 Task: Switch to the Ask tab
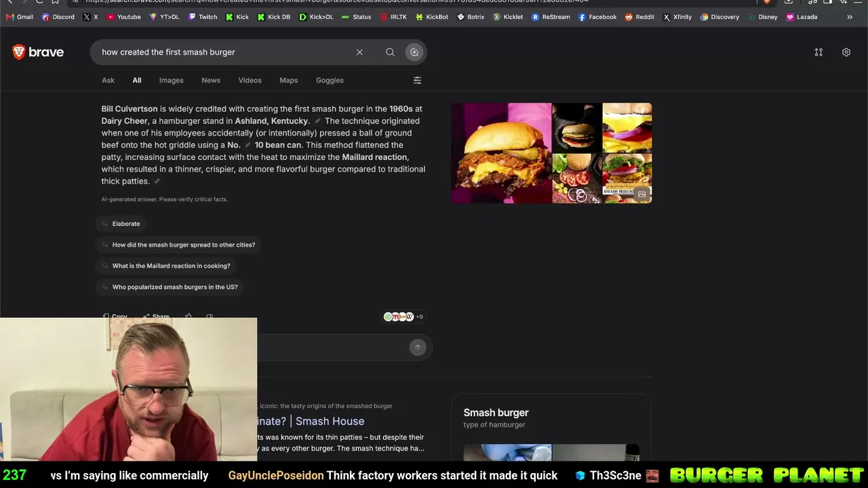tap(108, 80)
